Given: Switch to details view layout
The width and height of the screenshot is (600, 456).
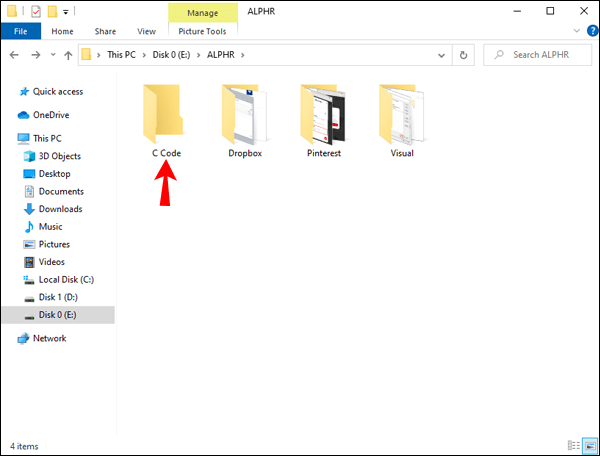Looking at the screenshot, I should click(x=573, y=445).
